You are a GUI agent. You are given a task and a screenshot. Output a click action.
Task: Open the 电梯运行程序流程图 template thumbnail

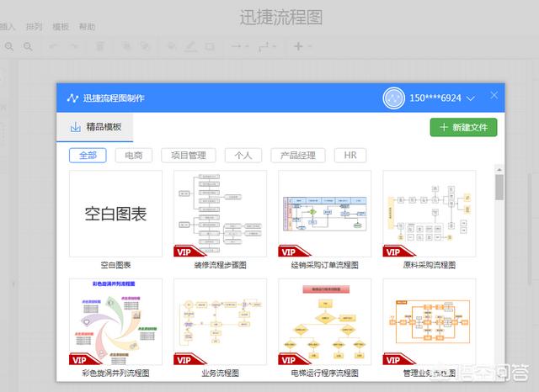pos(324,321)
